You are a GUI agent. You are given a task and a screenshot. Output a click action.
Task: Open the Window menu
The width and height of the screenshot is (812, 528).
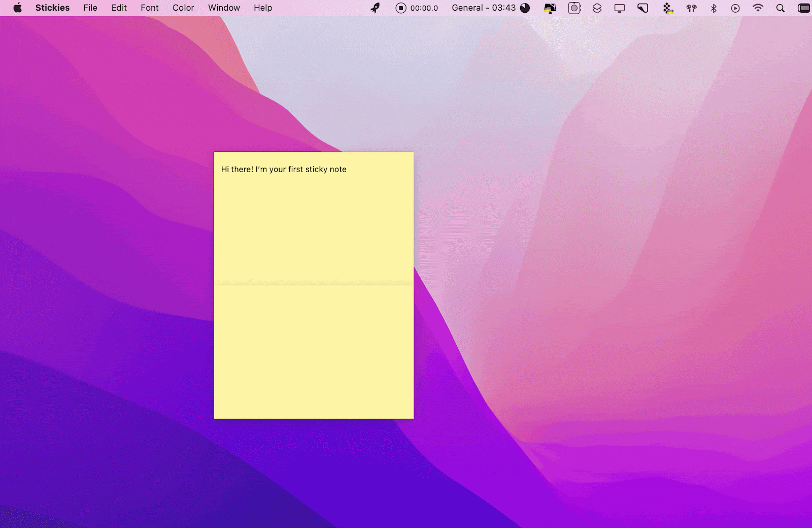(x=224, y=8)
